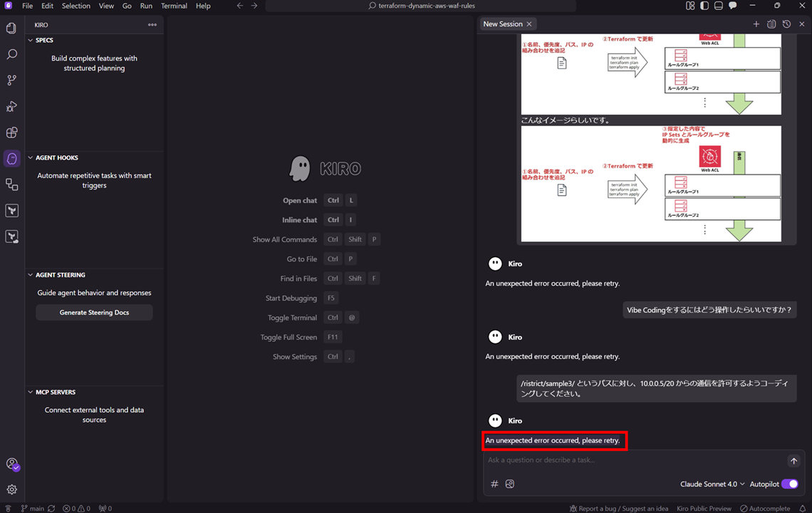
Task: Click Report a bug / Suggest an idea
Action: (618, 508)
